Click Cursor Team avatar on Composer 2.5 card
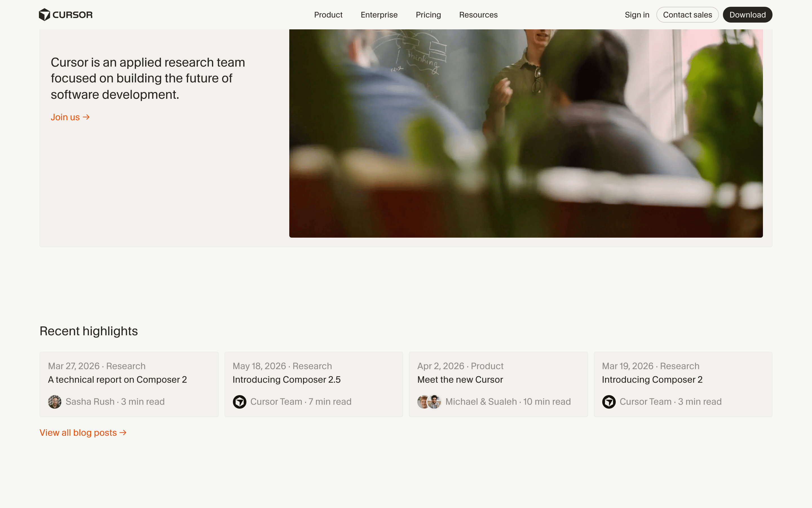 tap(240, 402)
